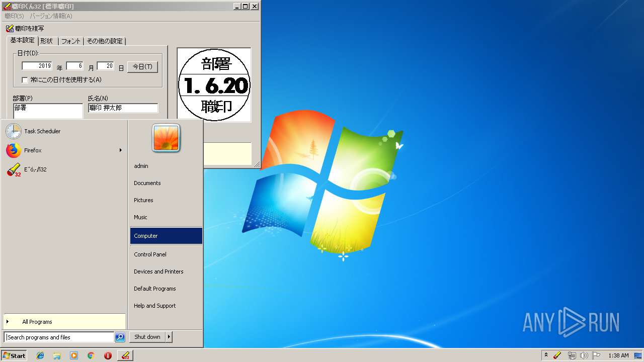The width and height of the screenshot is (644, 362).
Task: Click the month field showing 6
Action: (x=74, y=66)
